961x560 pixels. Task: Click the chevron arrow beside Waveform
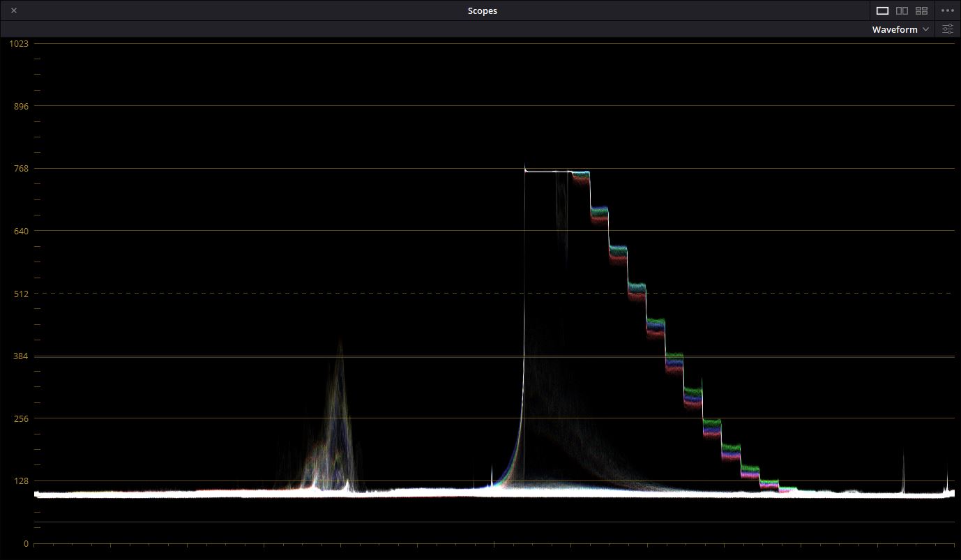[x=925, y=29]
